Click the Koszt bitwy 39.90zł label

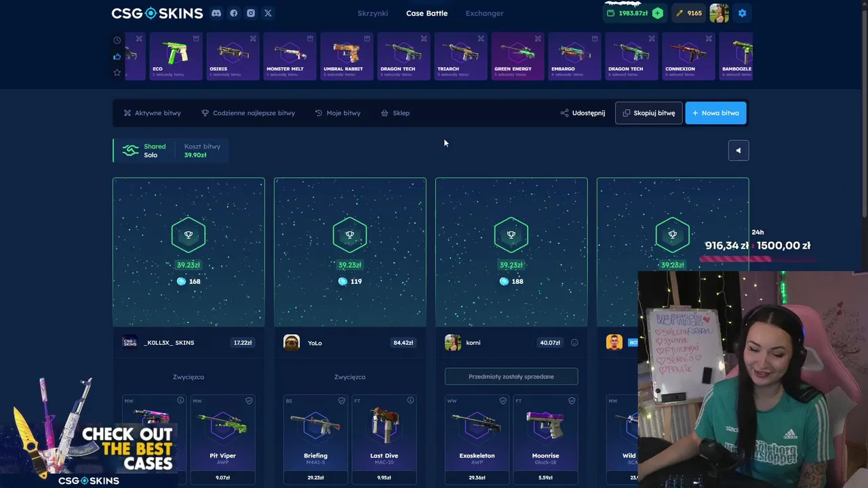(x=201, y=150)
